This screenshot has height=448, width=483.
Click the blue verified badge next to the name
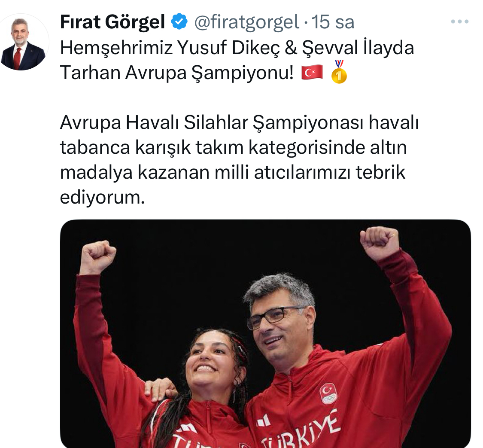click(x=179, y=21)
